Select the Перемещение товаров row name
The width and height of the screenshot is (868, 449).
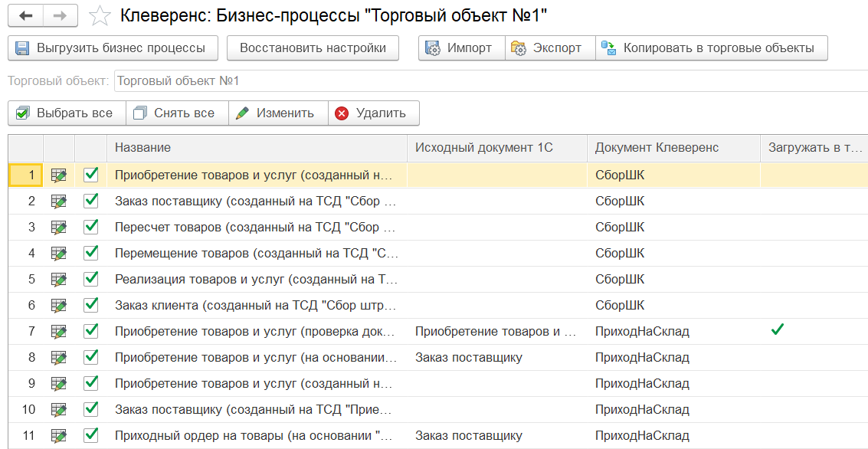[x=257, y=254]
